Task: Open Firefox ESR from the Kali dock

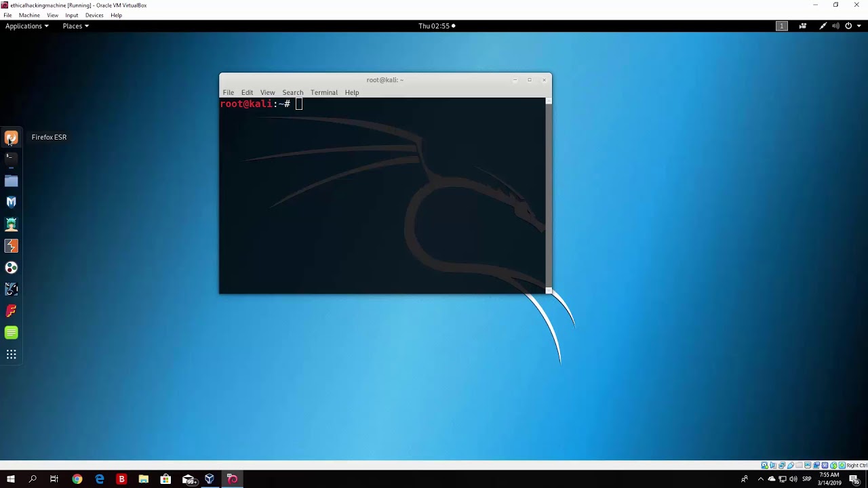Action: (11, 138)
